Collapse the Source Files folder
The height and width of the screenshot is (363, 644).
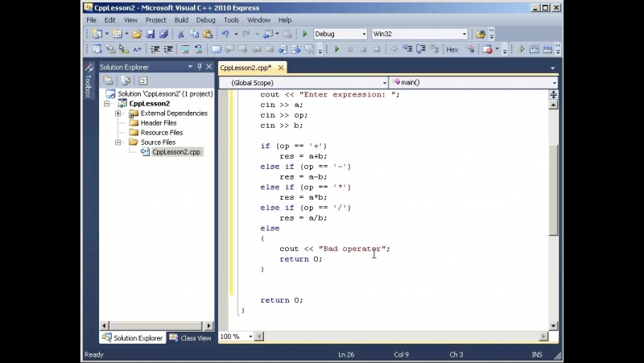(118, 142)
